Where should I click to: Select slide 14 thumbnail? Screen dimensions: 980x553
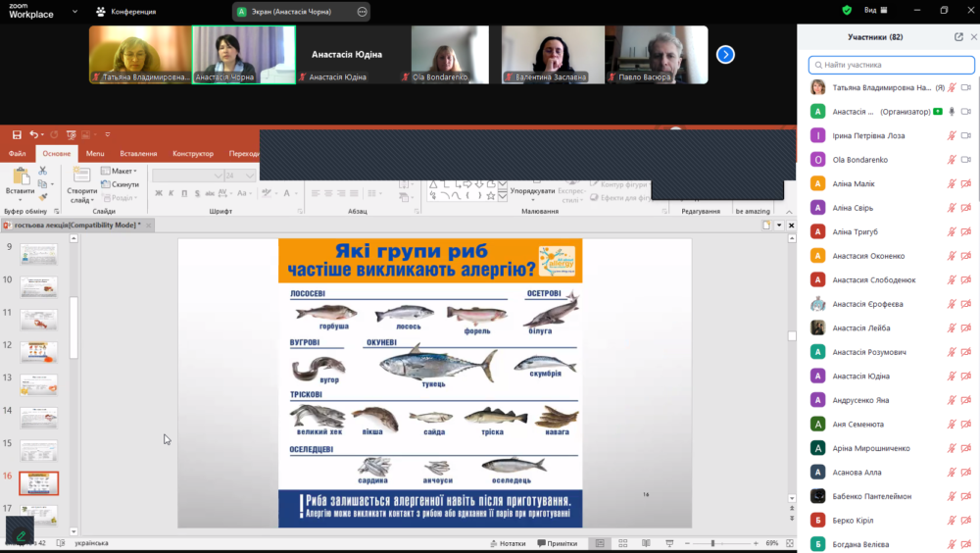pos(39,418)
